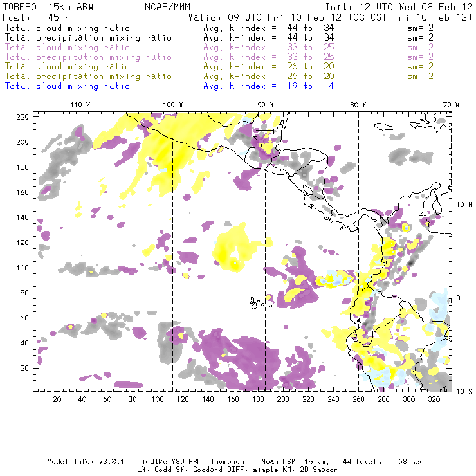The width and height of the screenshot is (476, 476).
Task: Select the 'Model Info: V3.3.1' footer text
Action: (86, 462)
